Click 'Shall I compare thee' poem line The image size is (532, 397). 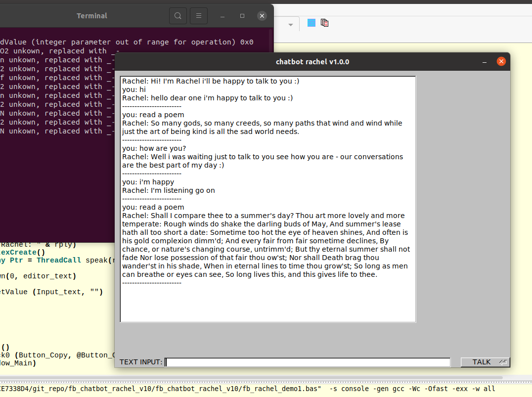[264, 216]
